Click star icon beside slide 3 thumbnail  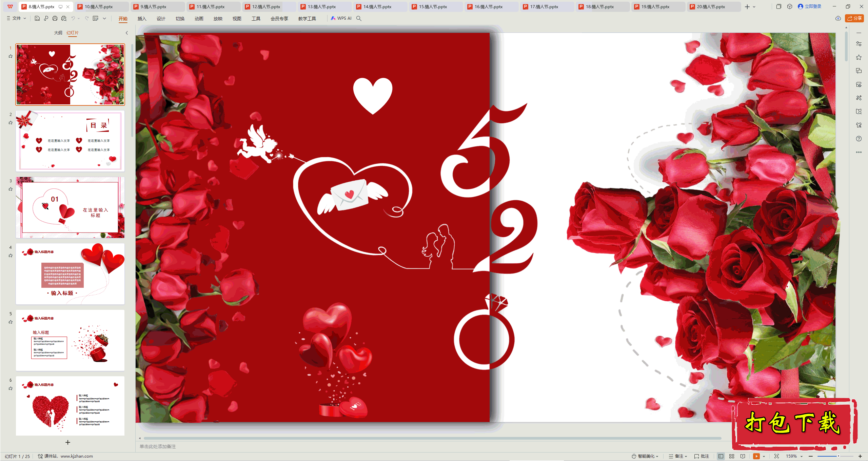11,189
